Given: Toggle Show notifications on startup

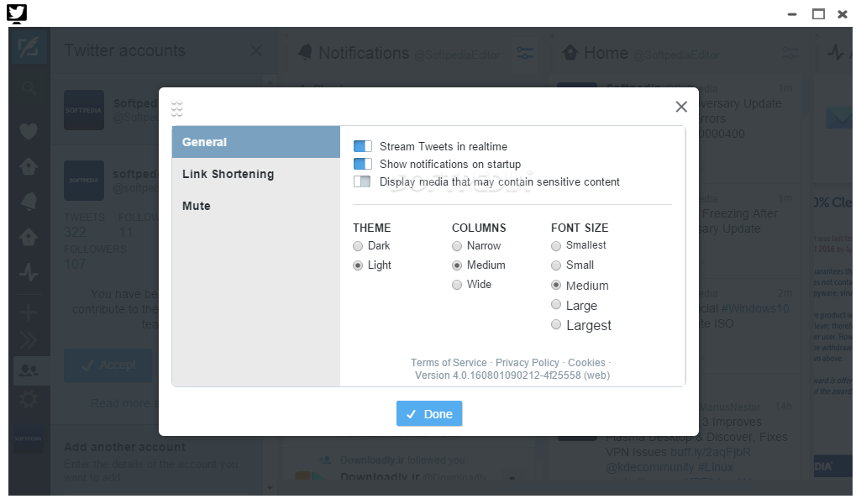Looking at the screenshot, I should (x=362, y=164).
